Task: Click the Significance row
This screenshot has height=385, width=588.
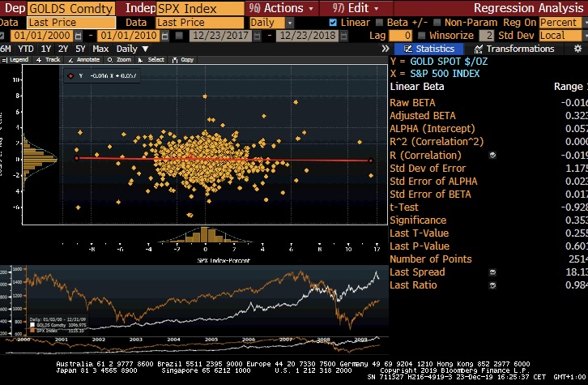Action: (488, 220)
